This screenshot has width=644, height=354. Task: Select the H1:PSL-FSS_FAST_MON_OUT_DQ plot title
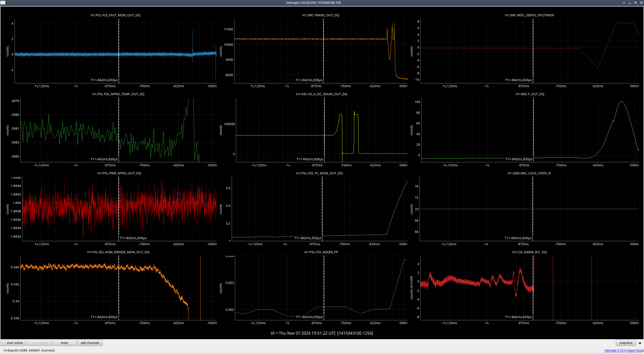pyautogui.click(x=115, y=15)
